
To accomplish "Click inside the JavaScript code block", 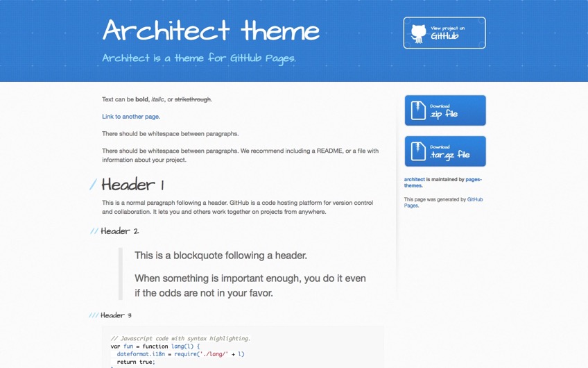I will click(x=243, y=347).
